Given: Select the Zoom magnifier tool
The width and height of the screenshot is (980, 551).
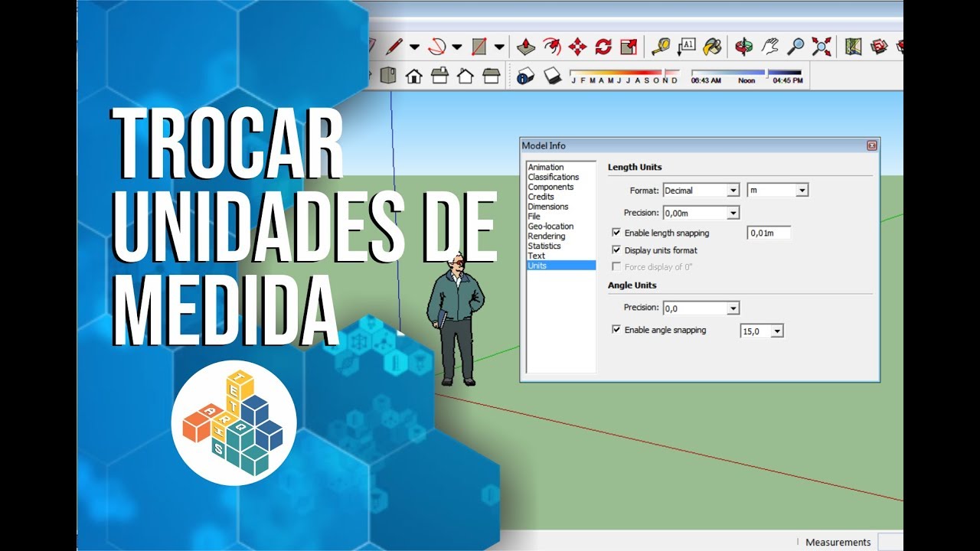Looking at the screenshot, I should click(795, 47).
